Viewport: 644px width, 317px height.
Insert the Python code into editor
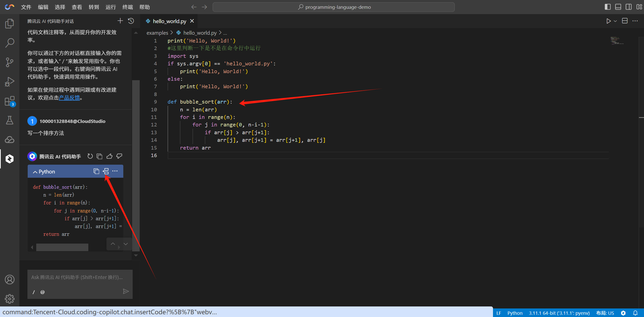coord(106,171)
